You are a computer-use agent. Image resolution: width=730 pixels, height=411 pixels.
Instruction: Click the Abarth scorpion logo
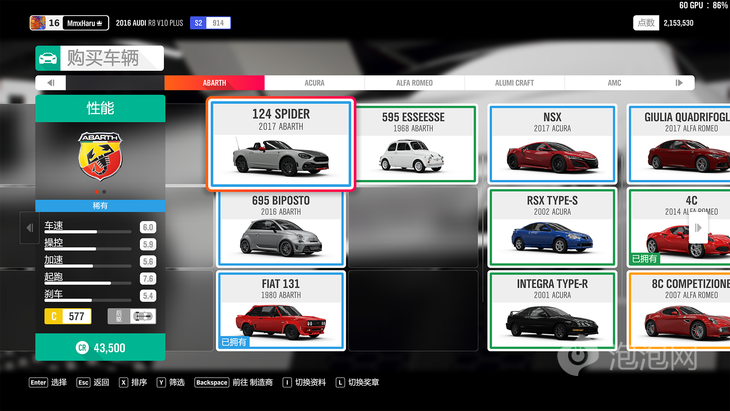(x=100, y=155)
